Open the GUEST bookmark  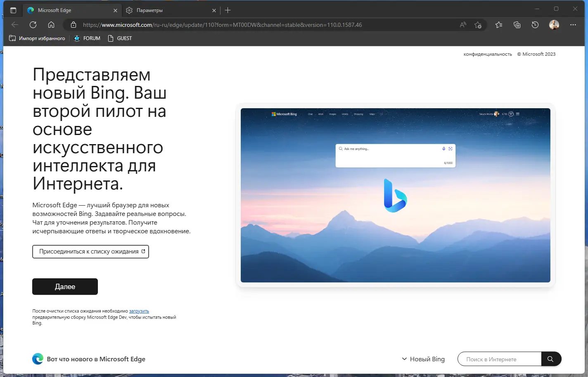pyautogui.click(x=120, y=38)
